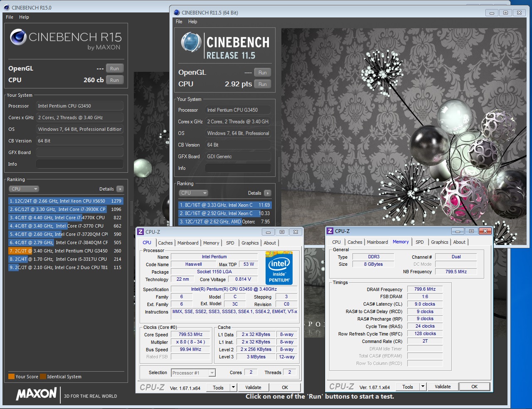532x409 pixels.
Task: Switch to Graphics tab in right CPU-Z
Action: 440,242
